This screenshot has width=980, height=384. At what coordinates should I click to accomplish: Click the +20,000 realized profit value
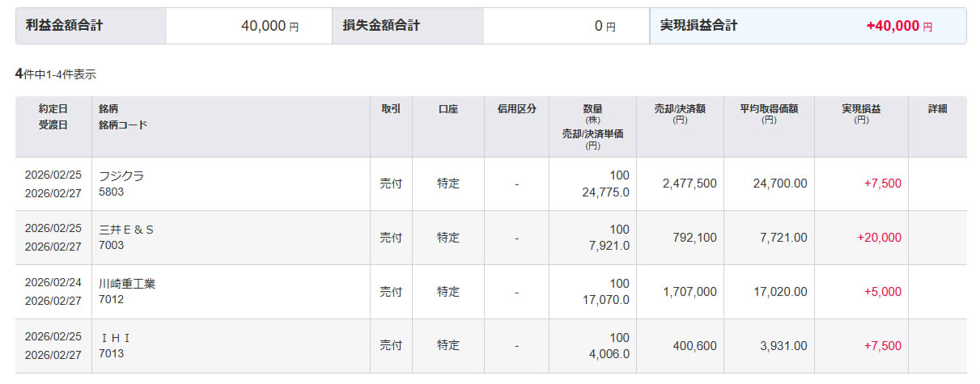point(878,238)
